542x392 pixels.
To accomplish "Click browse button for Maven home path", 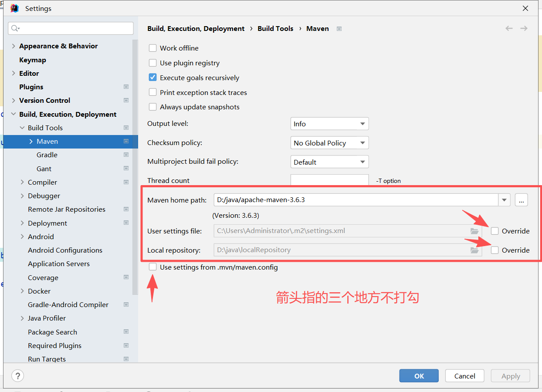I will [522, 200].
